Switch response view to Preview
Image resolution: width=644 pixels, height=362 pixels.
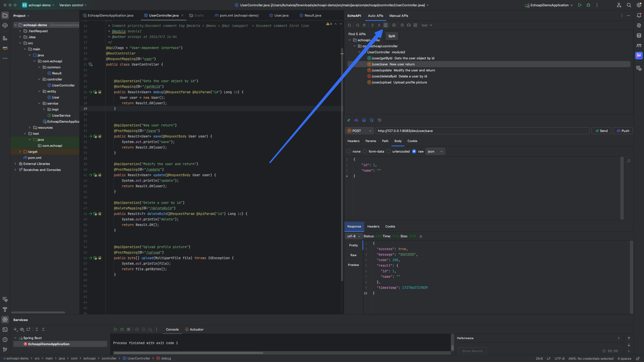click(353, 265)
